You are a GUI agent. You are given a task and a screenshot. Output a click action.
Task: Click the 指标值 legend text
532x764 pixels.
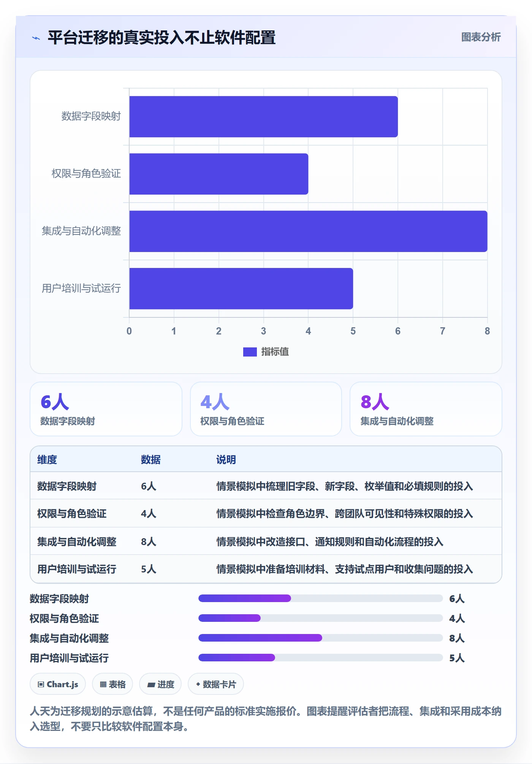tap(275, 352)
